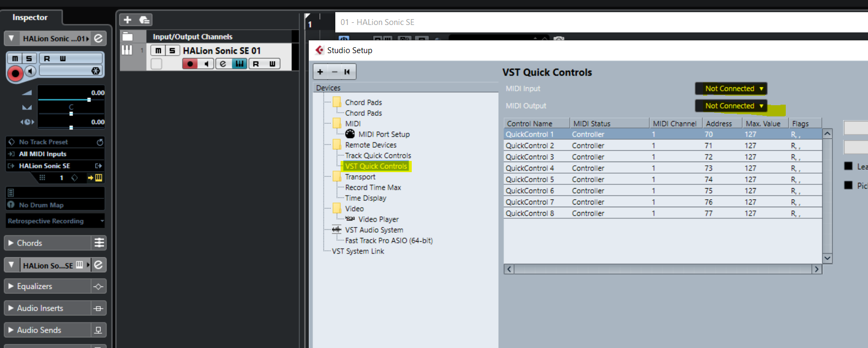Image resolution: width=868 pixels, height=348 pixels.
Task: Enable record on track HALion Sonic SE 01
Action: (x=190, y=64)
